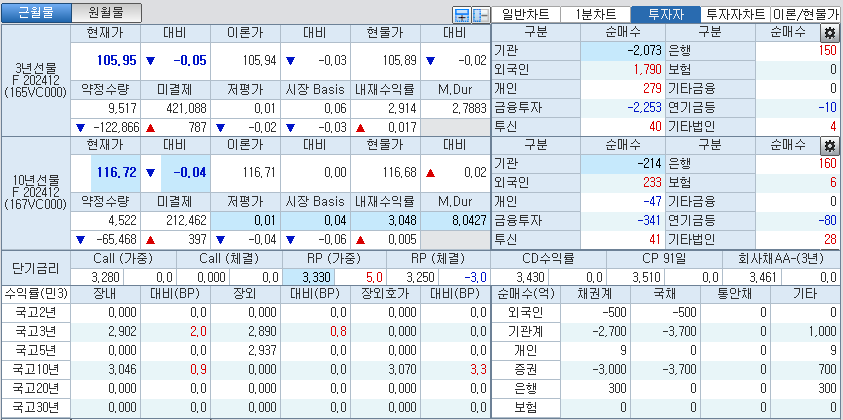The width and height of the screenshot is (843, 420).
Task: Switch to the 원월물 tab
Action: point(106,12)
